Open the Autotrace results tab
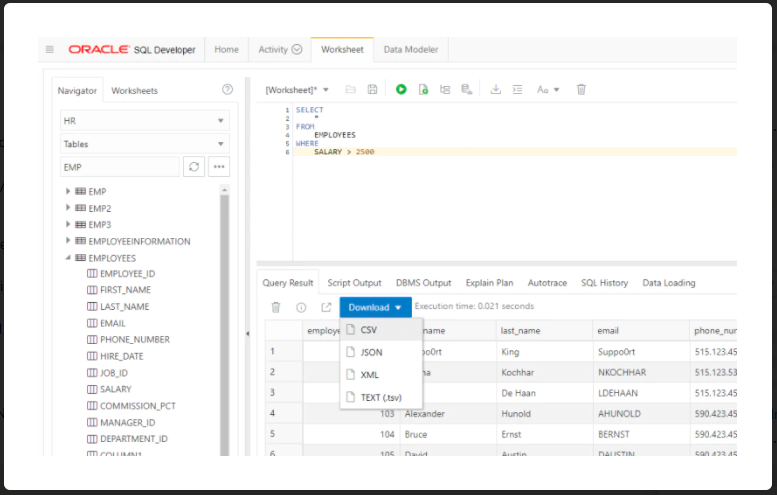This screenshot has width=777, height=495. point(547,283)
